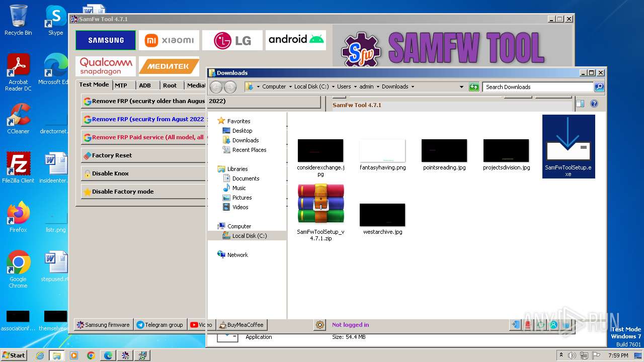Screen dimensions: 644x362
Task: Select fantasyhaving.png file
Action: pos(382,154)
